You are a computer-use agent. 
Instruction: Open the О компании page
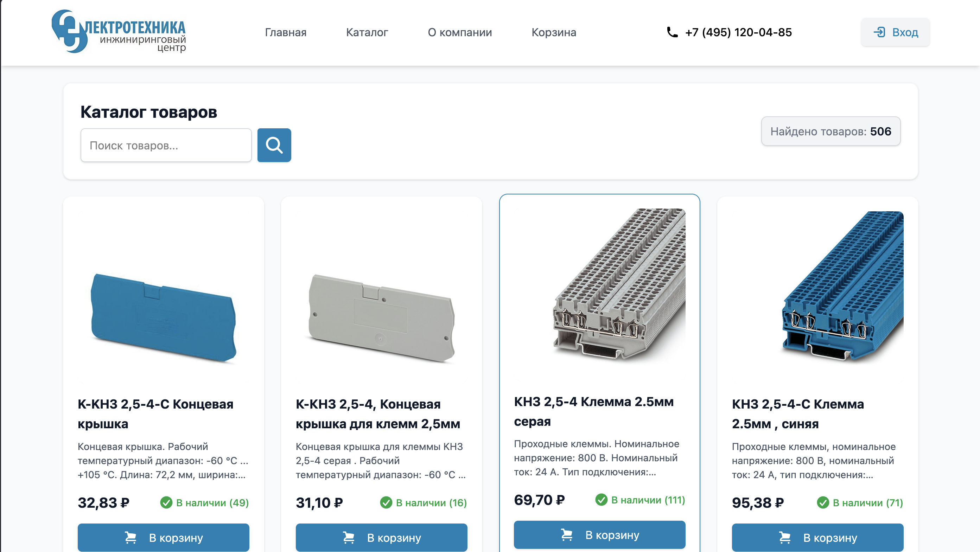459,32
